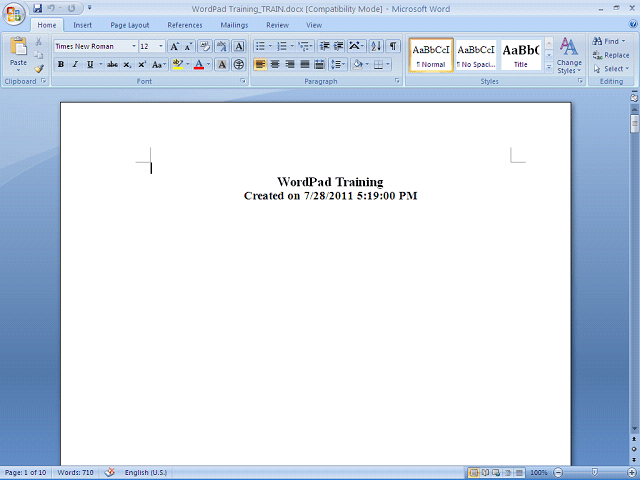Image resolution: width=640 pixels, height=480 pixels.
Task: Apply subscript formatting
Action: [127, 64]
